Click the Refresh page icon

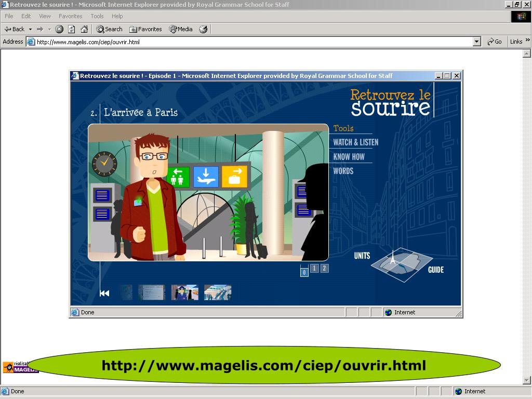pyautogui.click(x=71, y=29)
